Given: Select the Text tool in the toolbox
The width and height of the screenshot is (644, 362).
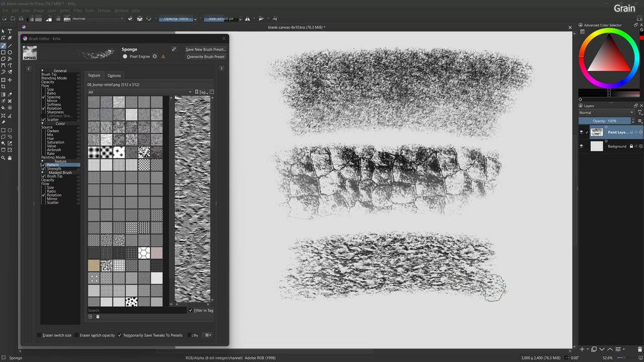Looking at the screenshot, I should coord(10,31).
